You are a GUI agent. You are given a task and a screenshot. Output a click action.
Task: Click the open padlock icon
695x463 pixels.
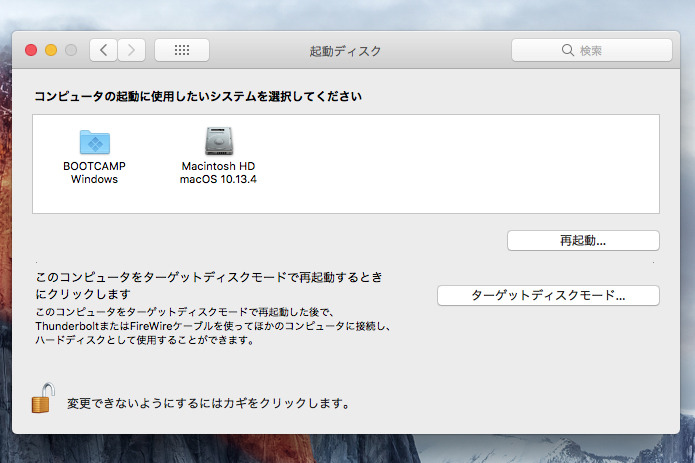tap(43, 398)
